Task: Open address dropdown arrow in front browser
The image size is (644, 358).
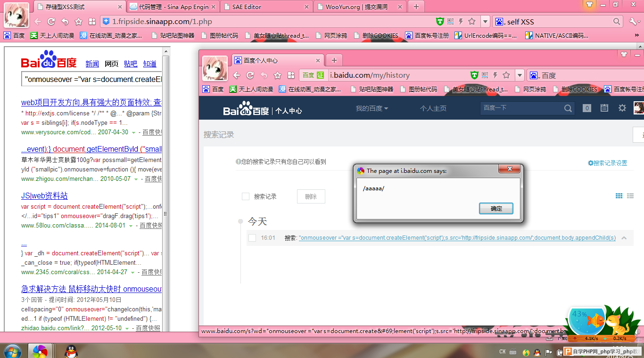Action: coord(520,75)
